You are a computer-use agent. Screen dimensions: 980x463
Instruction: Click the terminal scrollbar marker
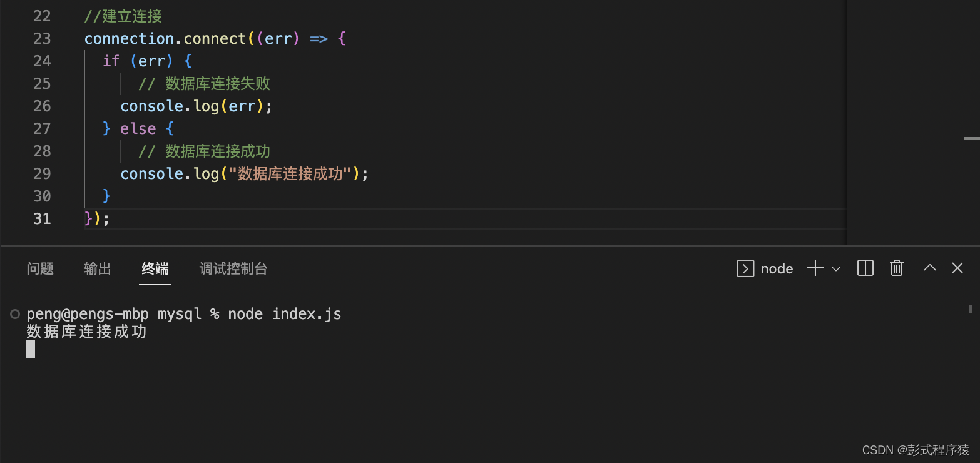[971, 308]
